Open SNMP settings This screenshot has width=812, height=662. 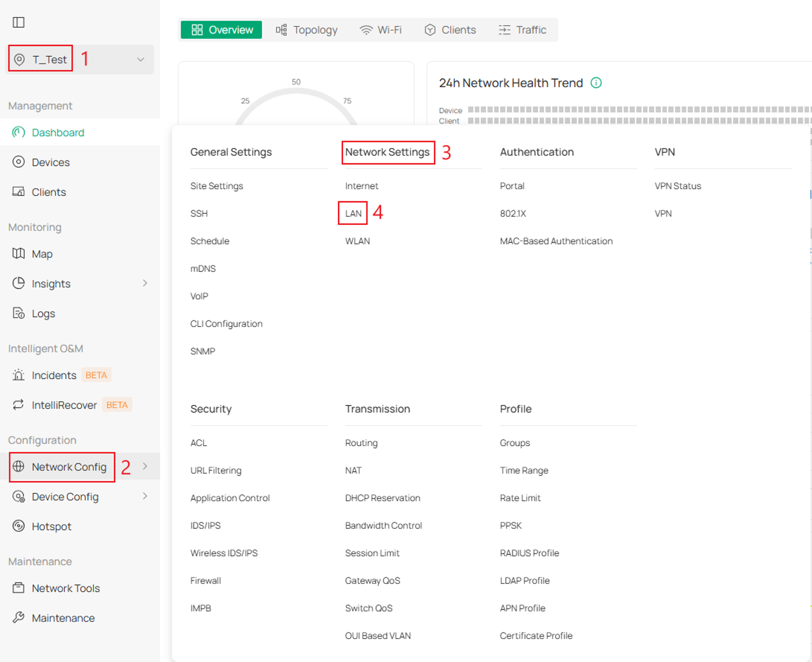click(x=203, y=351)
